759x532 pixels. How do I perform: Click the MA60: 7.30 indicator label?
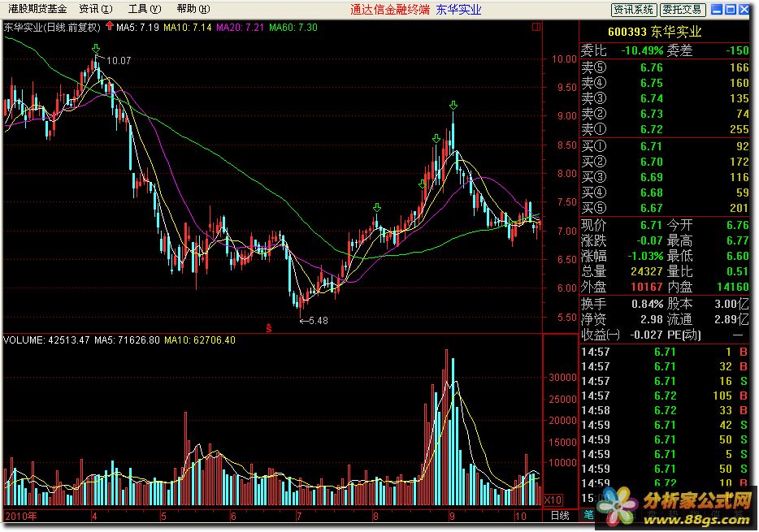click(x=293, y=28)
